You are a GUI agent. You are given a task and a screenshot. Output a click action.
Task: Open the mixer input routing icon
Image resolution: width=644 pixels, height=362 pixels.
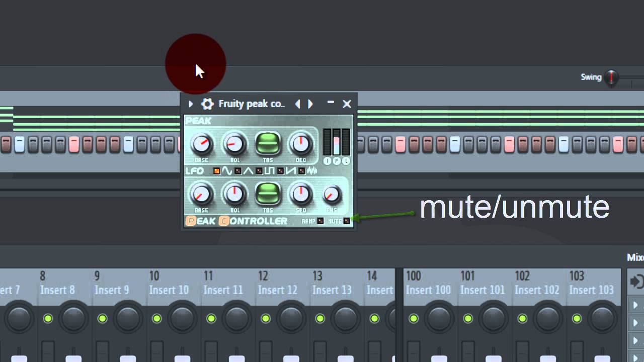[636, 282]
